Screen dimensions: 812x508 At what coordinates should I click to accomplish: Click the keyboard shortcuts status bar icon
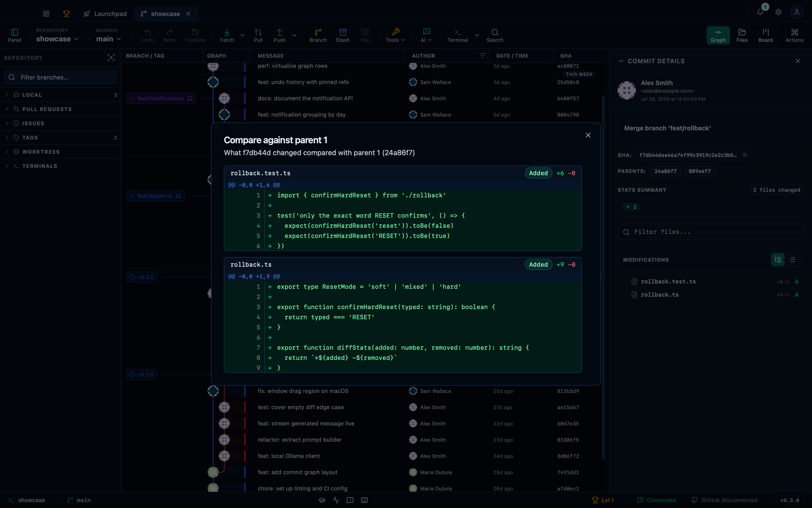pos(364,500)
